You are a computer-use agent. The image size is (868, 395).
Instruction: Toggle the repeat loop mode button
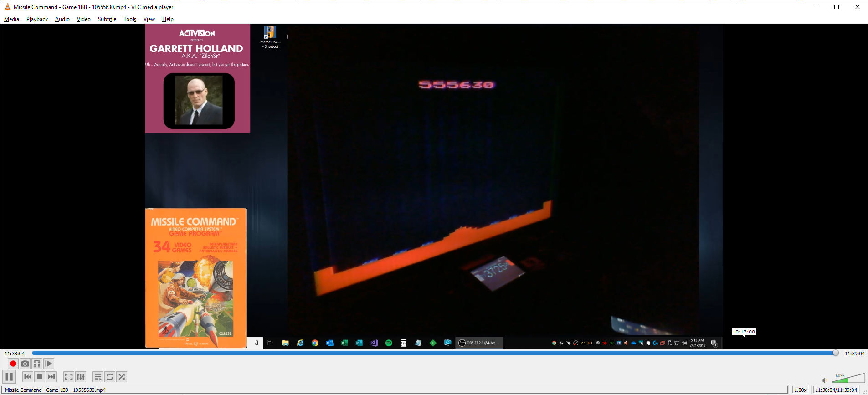coord(110,377)
